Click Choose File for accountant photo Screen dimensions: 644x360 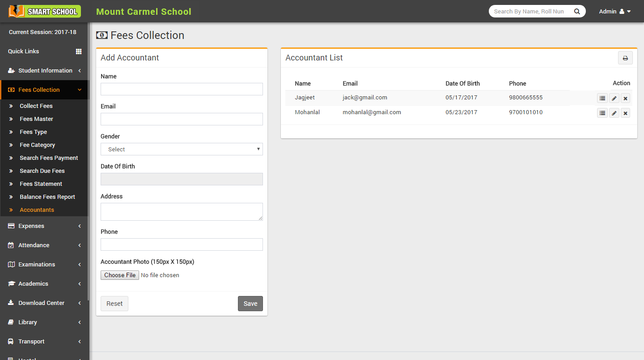click(120, 275)
